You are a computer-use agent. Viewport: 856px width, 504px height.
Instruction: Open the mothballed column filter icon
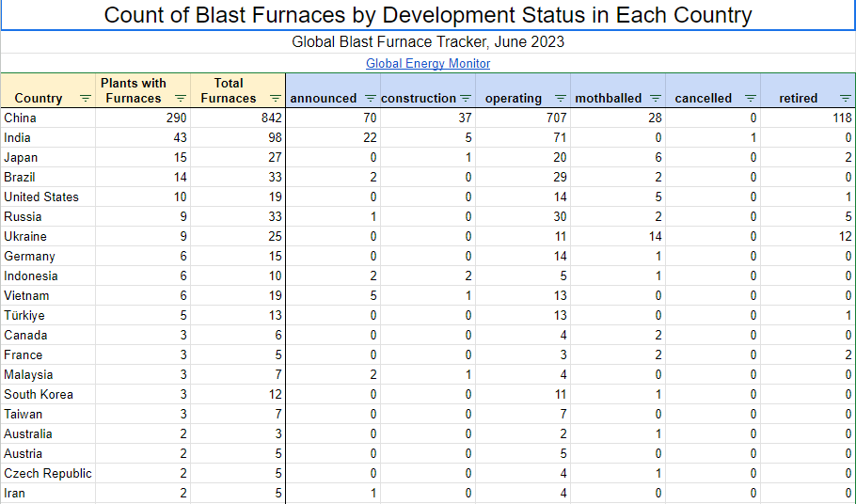coord(655,98)
